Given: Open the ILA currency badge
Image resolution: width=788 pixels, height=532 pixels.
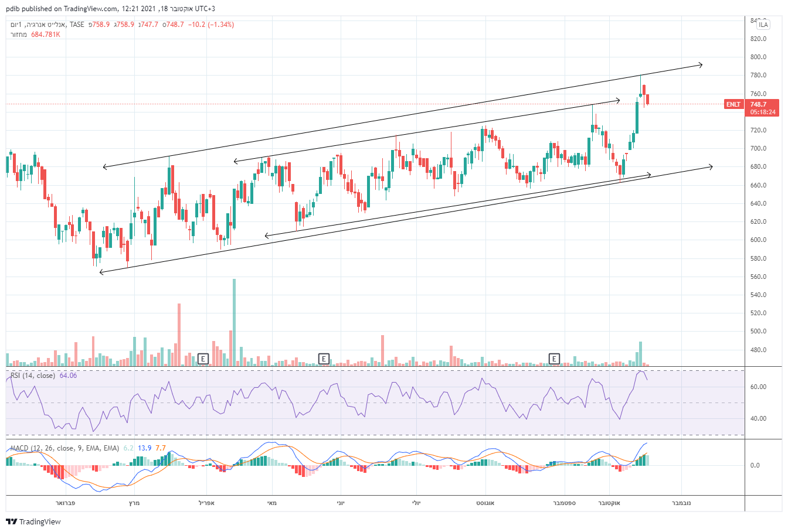Looking at the screenshot, I should (x=763, y=25).
